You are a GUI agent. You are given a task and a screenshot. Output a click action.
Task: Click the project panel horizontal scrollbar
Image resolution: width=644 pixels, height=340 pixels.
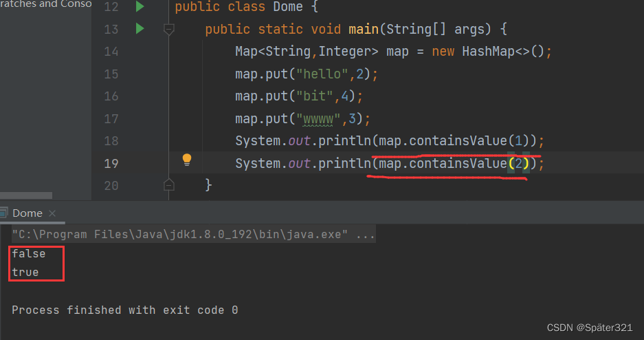[26, 195]
